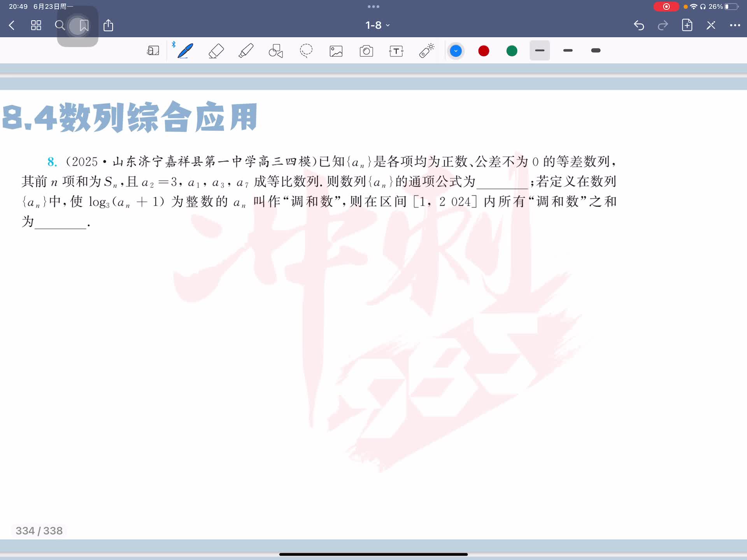This screenshot has width=747, height=560.
Task: Open the blue color preset options
Action: click(456, 51)
